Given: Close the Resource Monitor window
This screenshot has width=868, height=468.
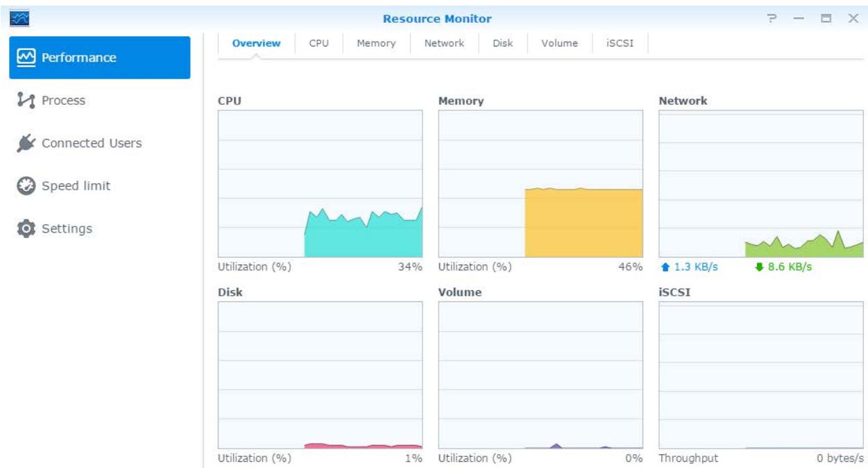Looking at the screenshot, I should point(853,19).
